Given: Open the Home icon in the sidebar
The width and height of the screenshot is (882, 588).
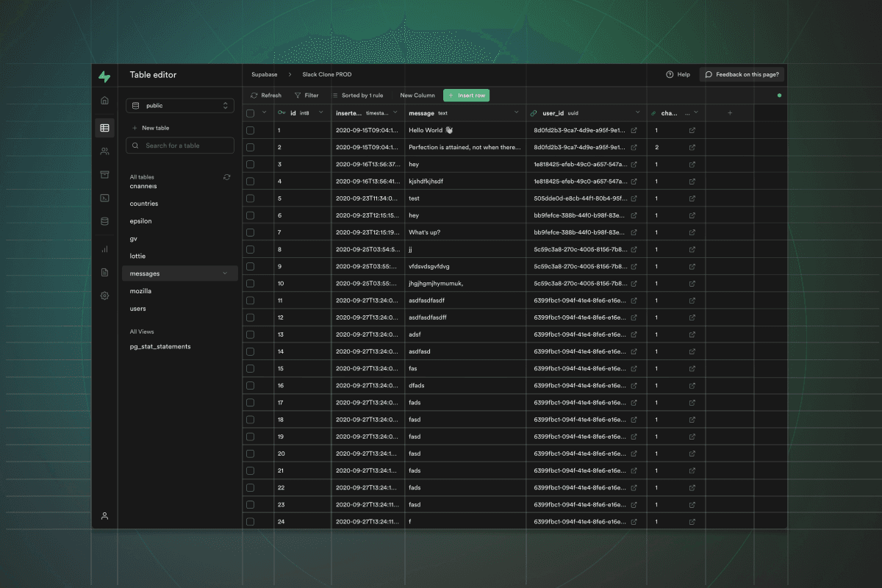Looking at the screenshot, I should [104, 100].
